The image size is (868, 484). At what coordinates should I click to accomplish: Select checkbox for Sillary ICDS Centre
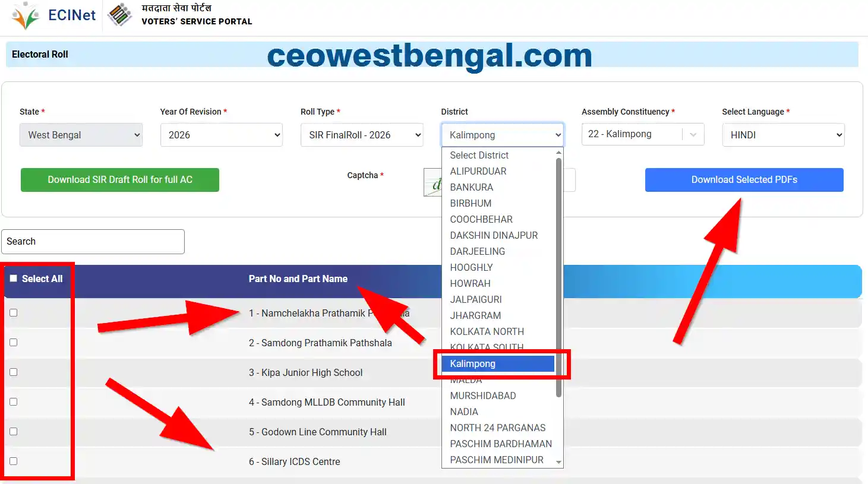coord(14,461)
